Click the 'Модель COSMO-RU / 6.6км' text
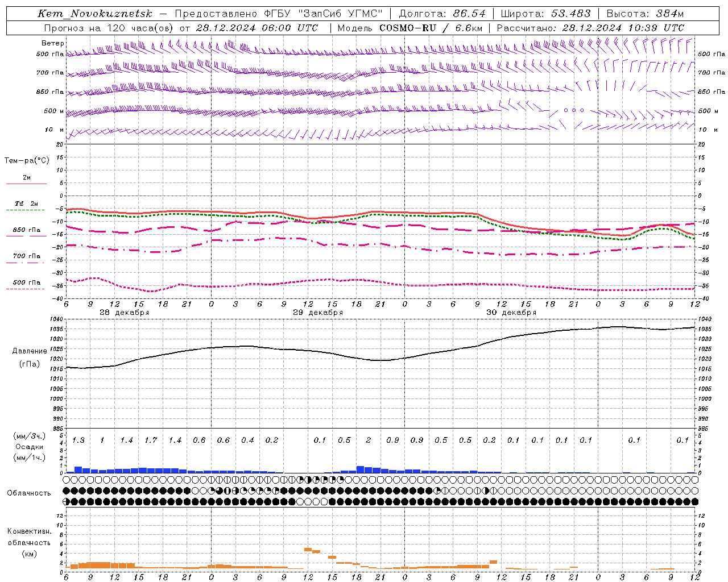This screenshot has width=728, height=582. 410,28
